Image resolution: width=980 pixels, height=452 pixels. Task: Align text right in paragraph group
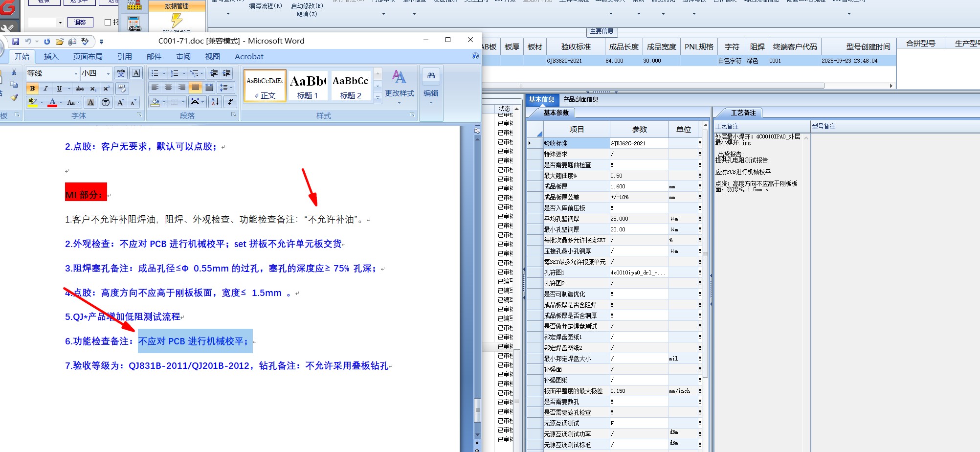[182, 88]
